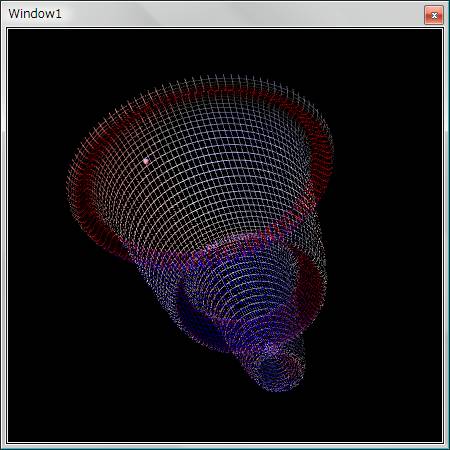The image size is (450, 450).
Task: Click the window's left border edge
Action: coord(3,233)
